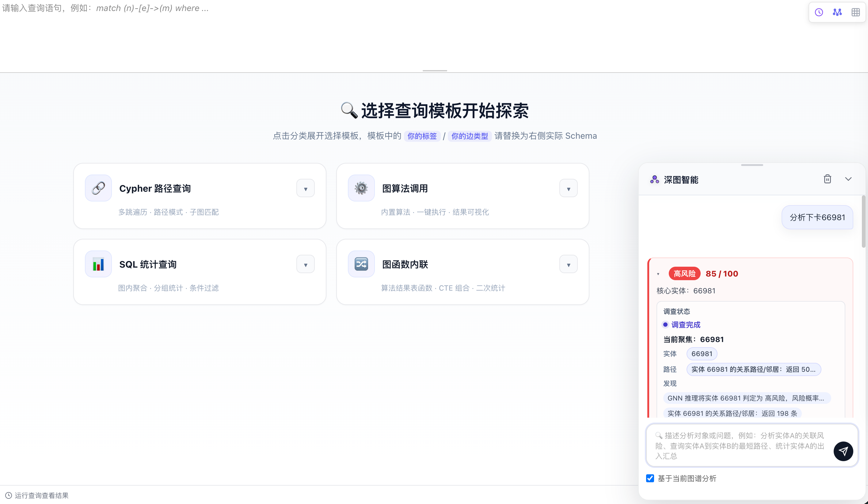Click the magnifier icon beside the heading
This screenshot has width=868, height=504.
349,111
